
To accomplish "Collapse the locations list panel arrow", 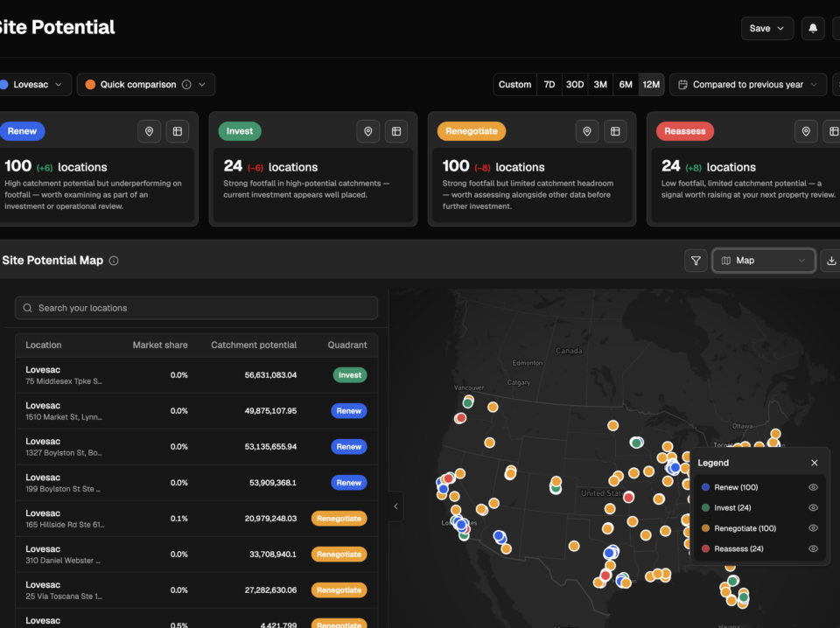I will click(x=395, y=506).
